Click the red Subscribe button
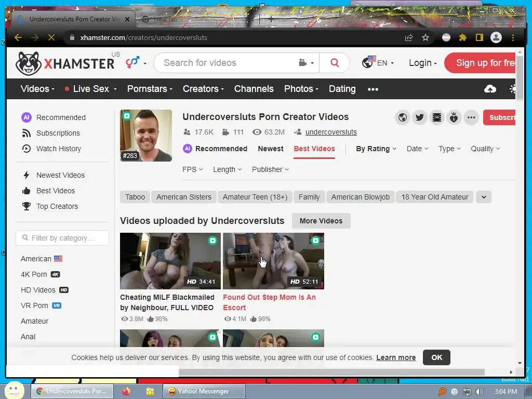The height and width of the screenshot is (399, 532). [499, 118]
